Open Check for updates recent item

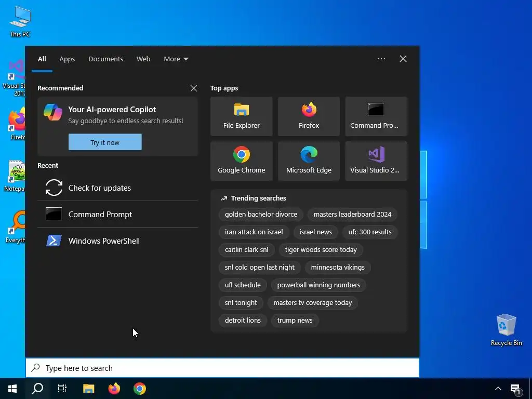point(118,188)
